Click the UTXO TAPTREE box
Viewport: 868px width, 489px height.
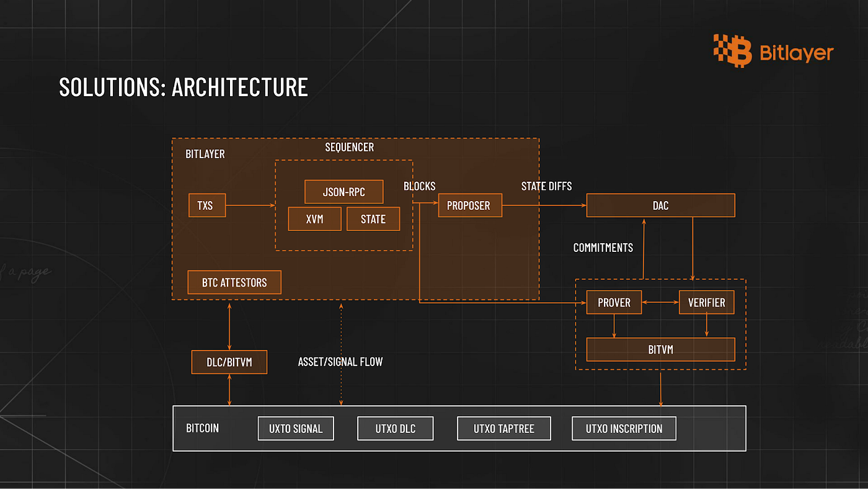pyautogui.click(x=504, y=428)
